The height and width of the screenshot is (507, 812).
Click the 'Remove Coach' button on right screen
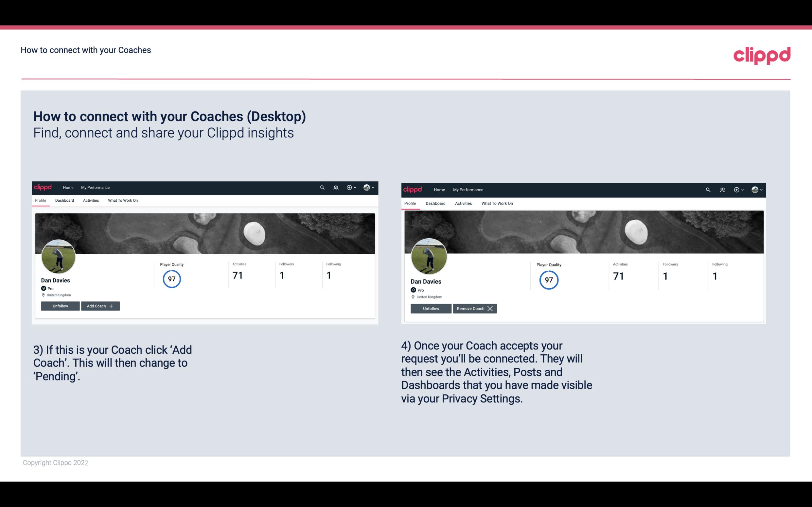coord(475,308)
